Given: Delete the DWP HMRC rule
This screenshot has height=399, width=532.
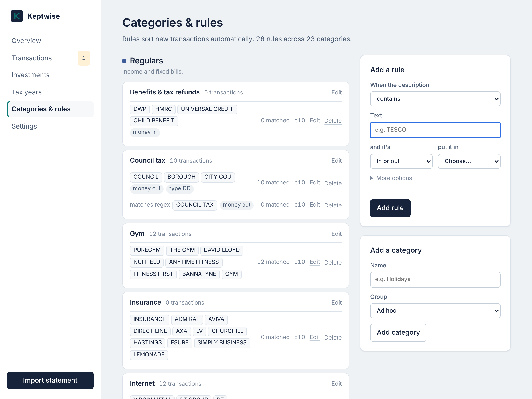Looking at the screenshot, I should (x=333, y=121).
